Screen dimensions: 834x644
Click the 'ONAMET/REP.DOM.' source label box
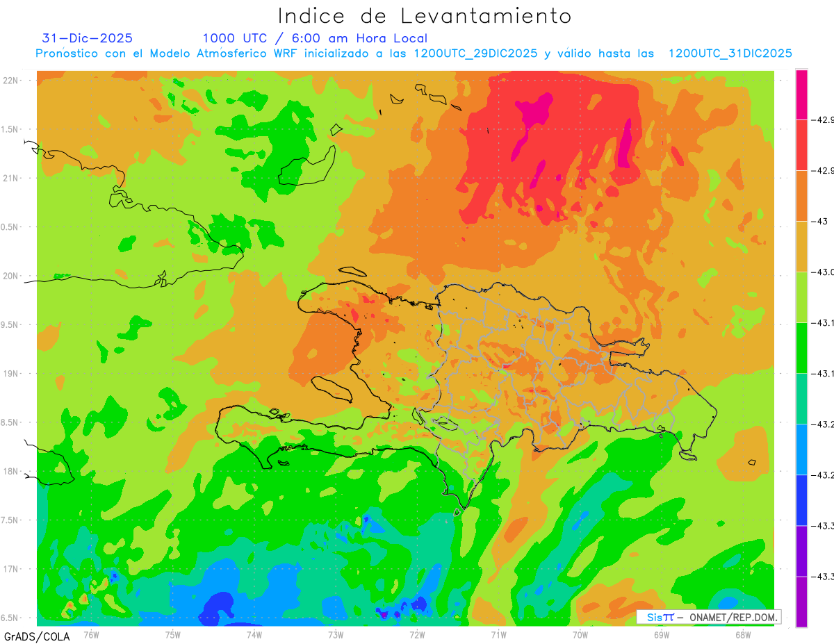click(708, 617)
